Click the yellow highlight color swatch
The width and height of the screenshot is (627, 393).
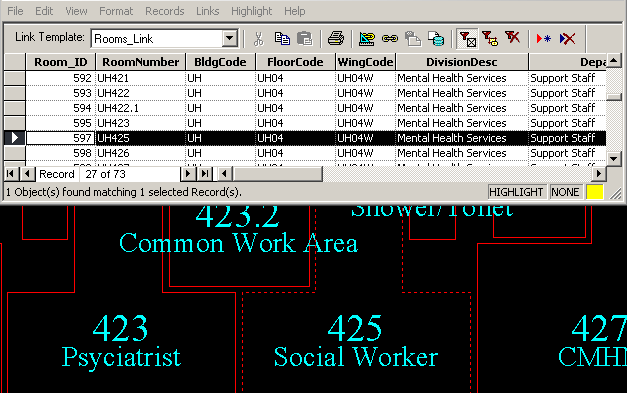pyautogui.click(x=595, y=192)
